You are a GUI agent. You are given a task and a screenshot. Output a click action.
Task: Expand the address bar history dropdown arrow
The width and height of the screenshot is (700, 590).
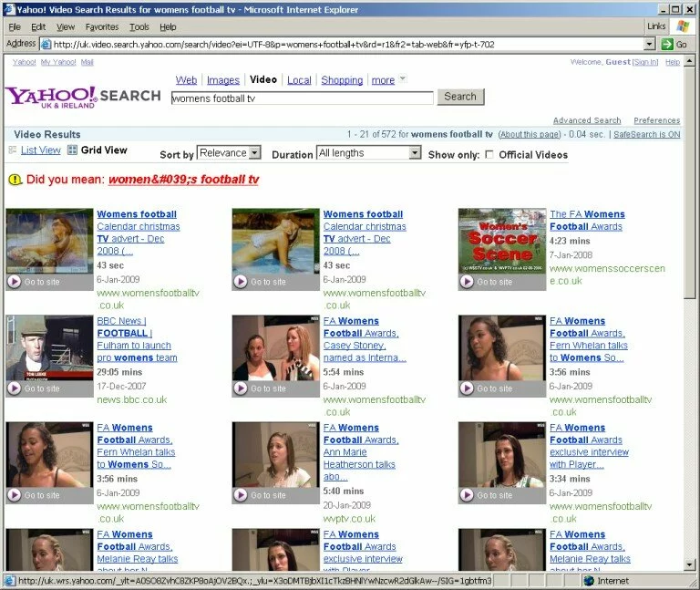click(650, 44)
